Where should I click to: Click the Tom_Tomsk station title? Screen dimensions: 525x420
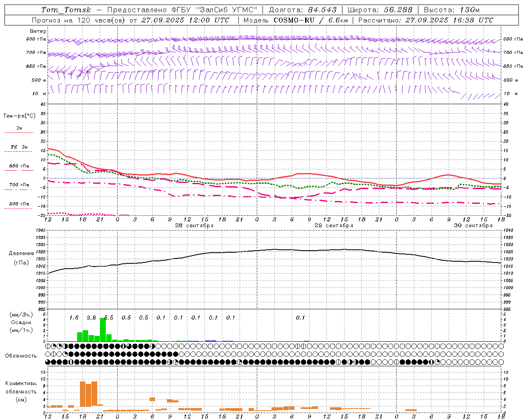66,10
